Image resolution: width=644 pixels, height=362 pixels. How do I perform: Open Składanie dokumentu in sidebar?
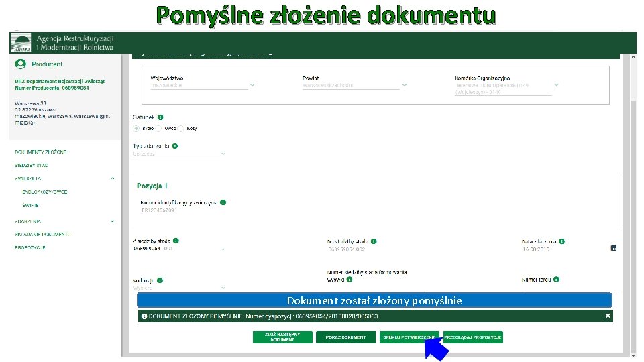click(43, 235)
